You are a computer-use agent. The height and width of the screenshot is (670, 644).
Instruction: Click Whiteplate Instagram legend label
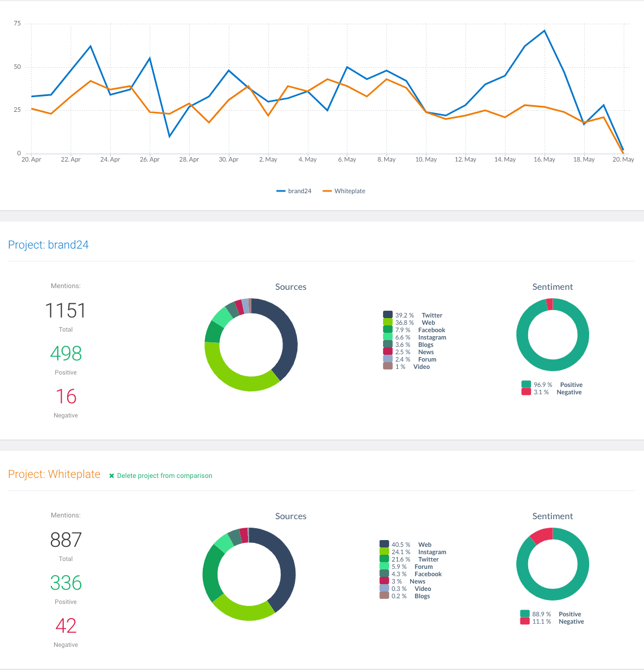click(432, 552)
